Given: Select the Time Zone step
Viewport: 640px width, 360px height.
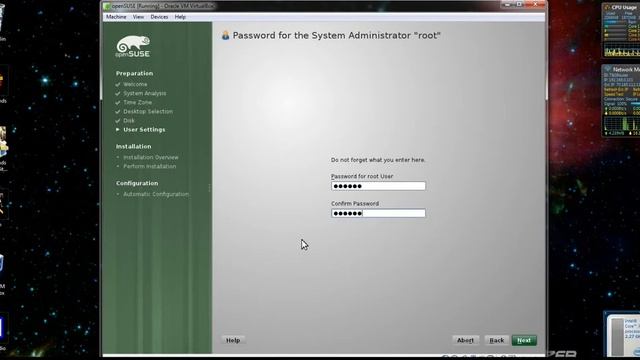Looking at the screenshot, I should tap(138, 102).
